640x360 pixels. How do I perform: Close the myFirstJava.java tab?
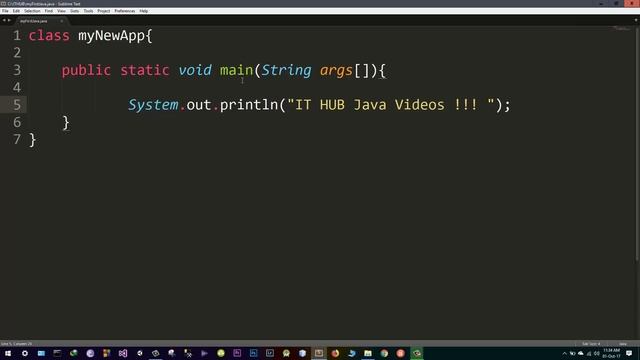point(62,21)
